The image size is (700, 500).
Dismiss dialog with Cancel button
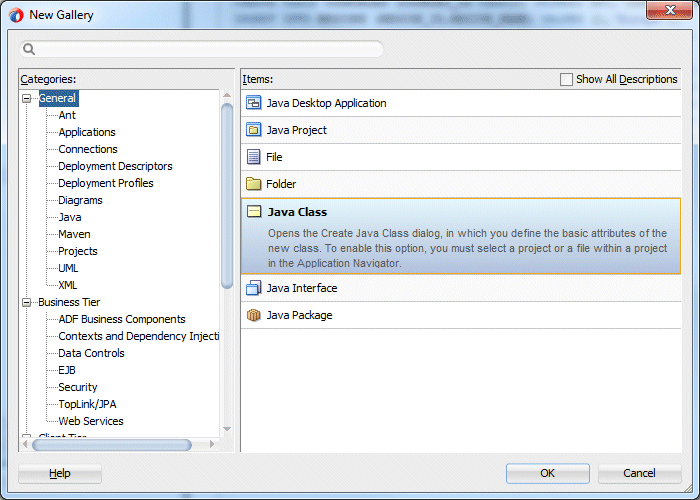(x=639, y=473)
